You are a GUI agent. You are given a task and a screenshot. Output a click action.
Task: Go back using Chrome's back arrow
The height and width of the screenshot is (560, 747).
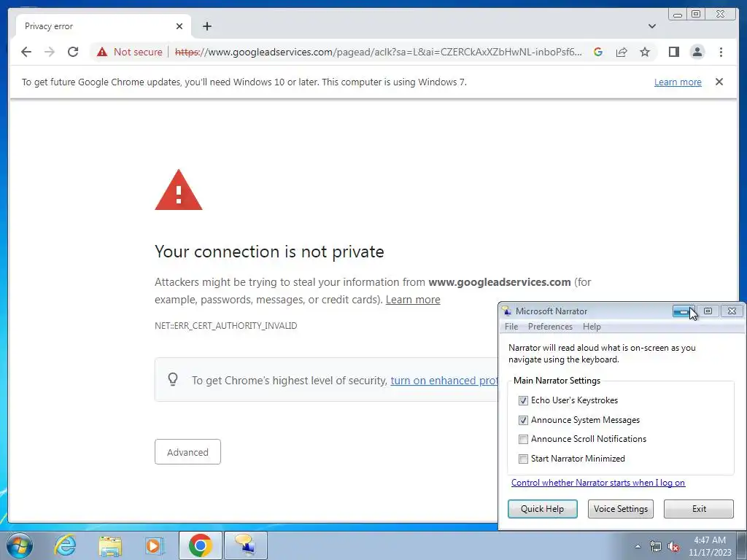(26, 52)
